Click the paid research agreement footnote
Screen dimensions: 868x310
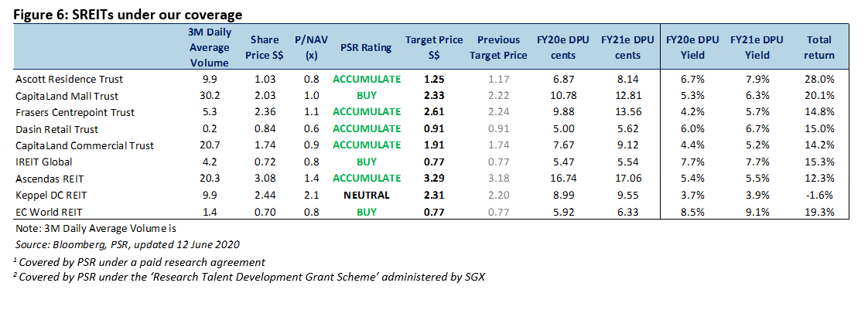point(139,262)
